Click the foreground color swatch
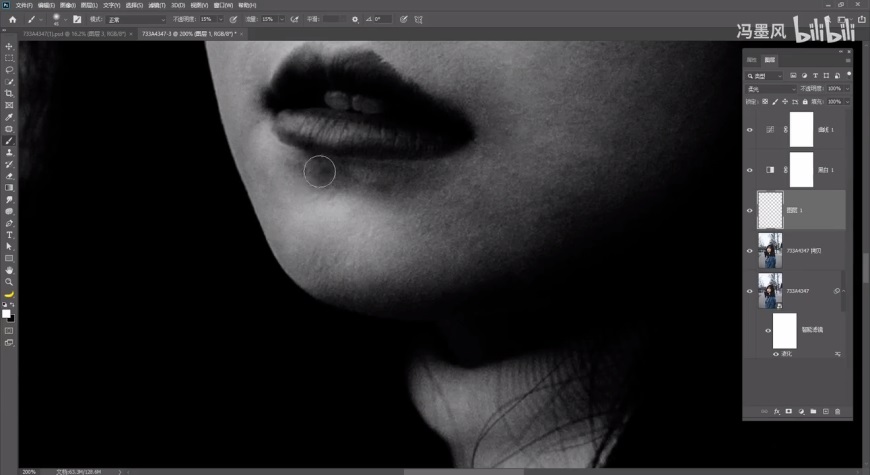This screenshot has height=475, width=870. click(6, 314)
